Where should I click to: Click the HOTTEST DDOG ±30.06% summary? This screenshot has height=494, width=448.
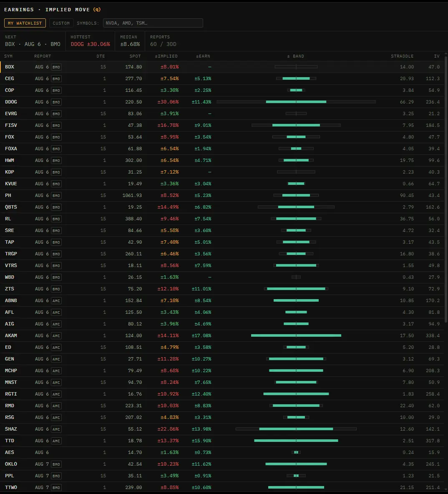click(91, 41)
